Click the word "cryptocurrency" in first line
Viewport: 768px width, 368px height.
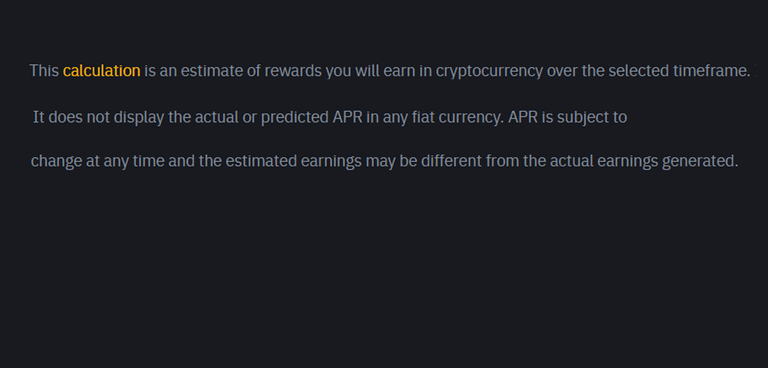click(489, 72)
